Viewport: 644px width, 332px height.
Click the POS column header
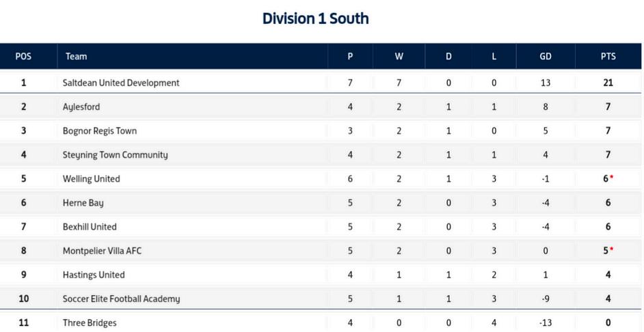pos(23,57)
